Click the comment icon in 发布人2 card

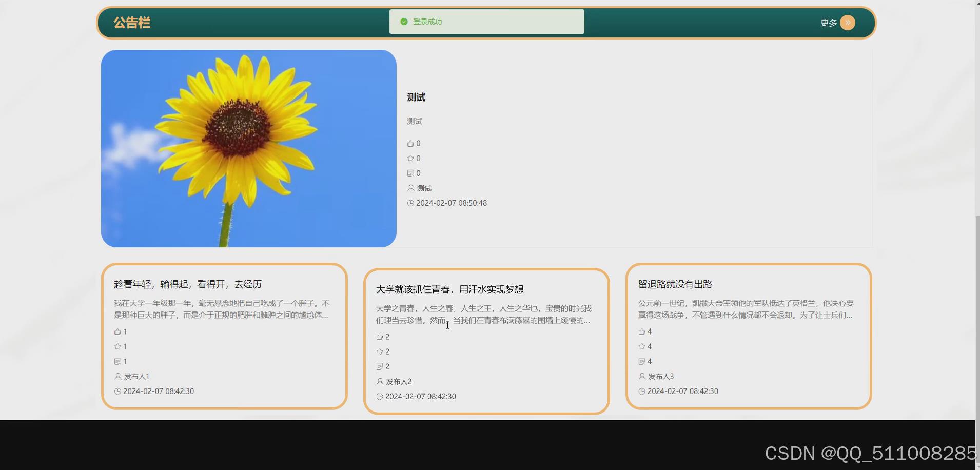380,367
